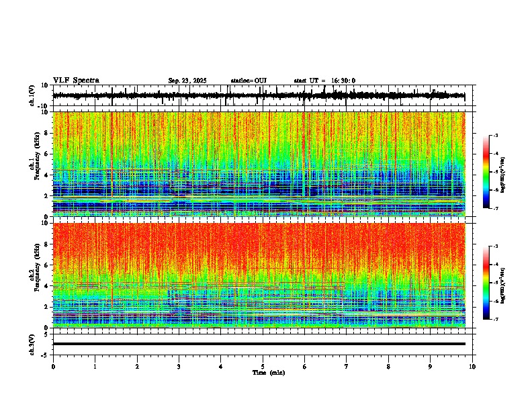532x411 pixels.
Task: Click the "6" kHz tick of ch.2 spectrogram
Action: tap(47, 265)
